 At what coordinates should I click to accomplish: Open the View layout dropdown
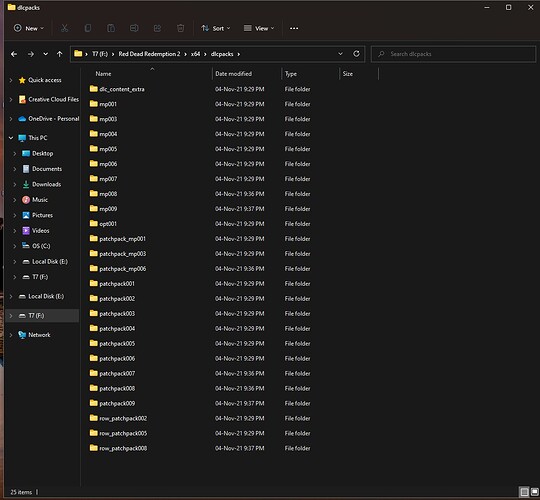259,28
